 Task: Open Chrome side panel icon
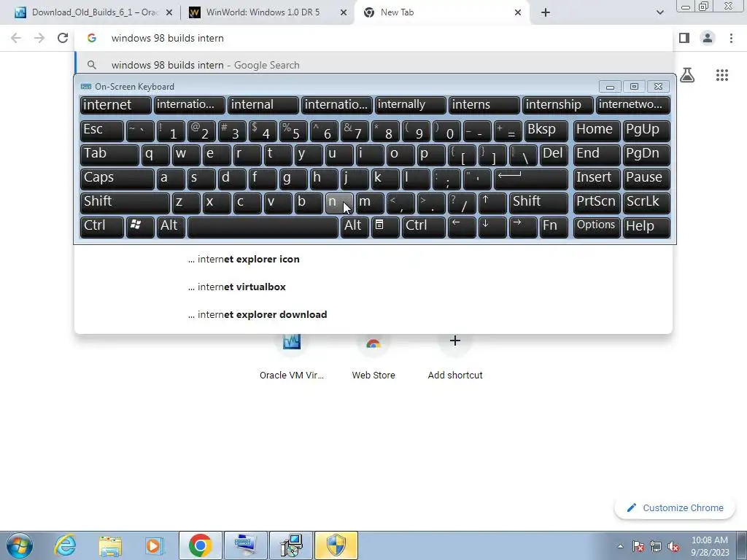click(x=684, y=38)
